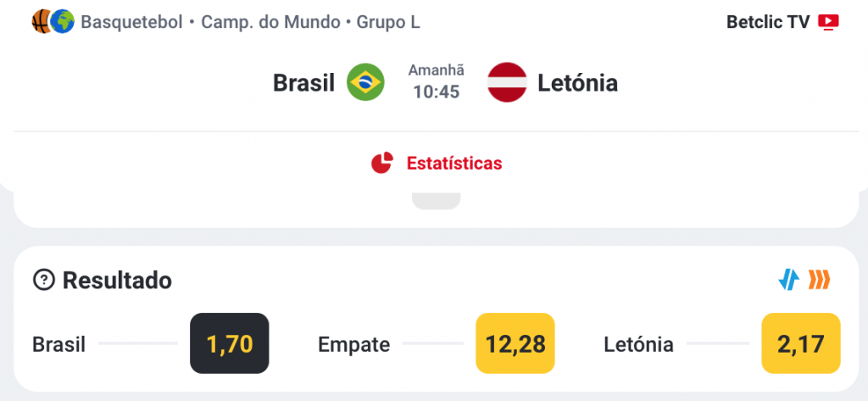Click the Latvia flag icon

[x=508, y=82]
